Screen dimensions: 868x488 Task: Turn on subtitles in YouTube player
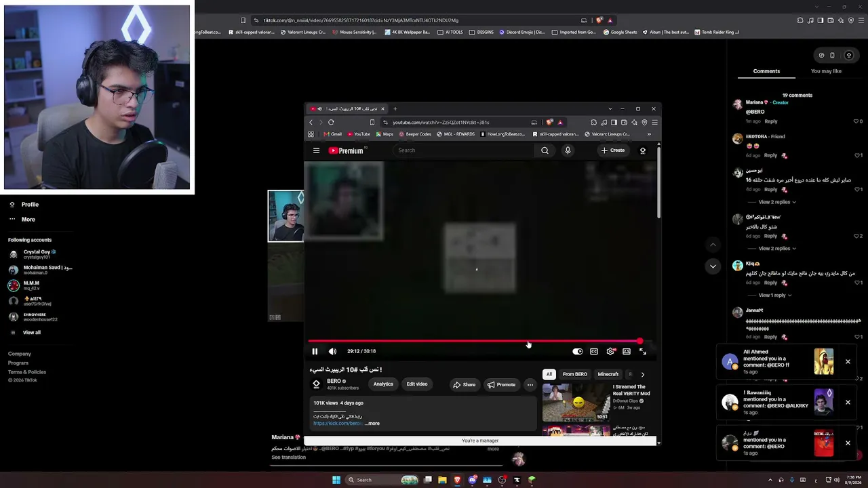[594, 351]
